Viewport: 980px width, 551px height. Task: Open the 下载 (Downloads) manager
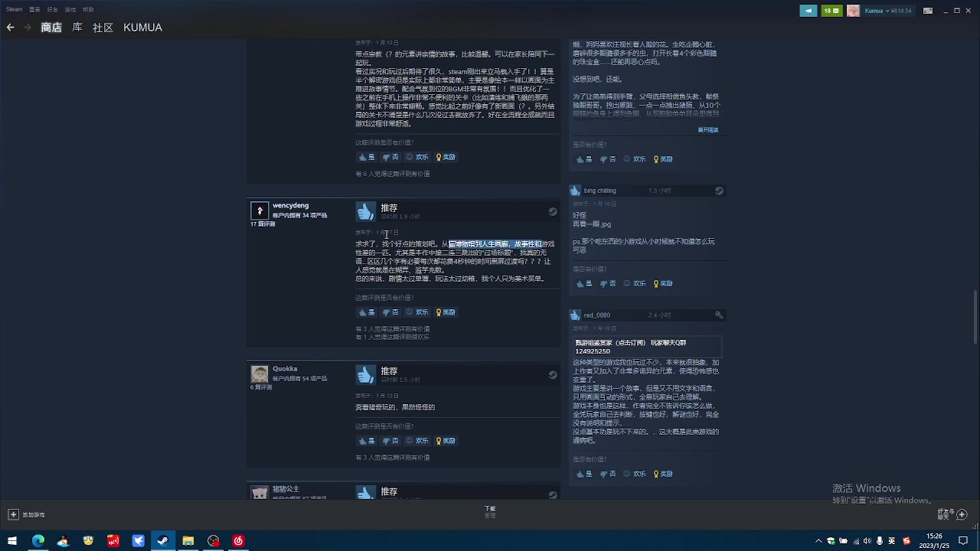490,511
